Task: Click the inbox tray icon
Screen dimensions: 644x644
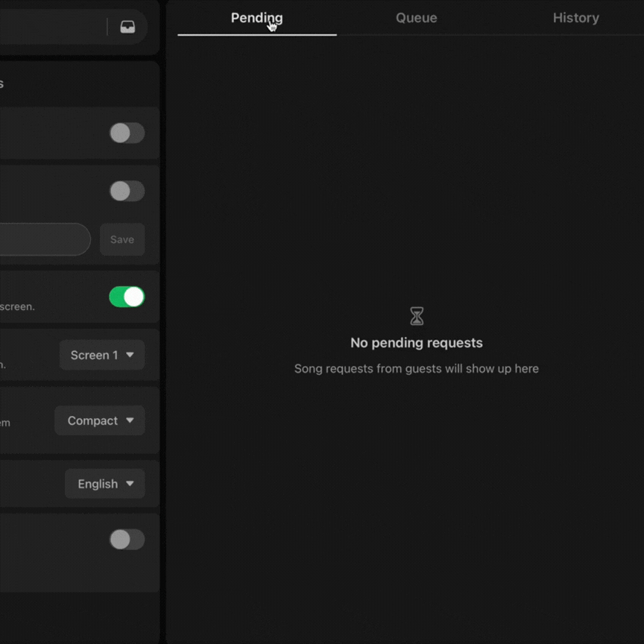Action: click(127, 27)
